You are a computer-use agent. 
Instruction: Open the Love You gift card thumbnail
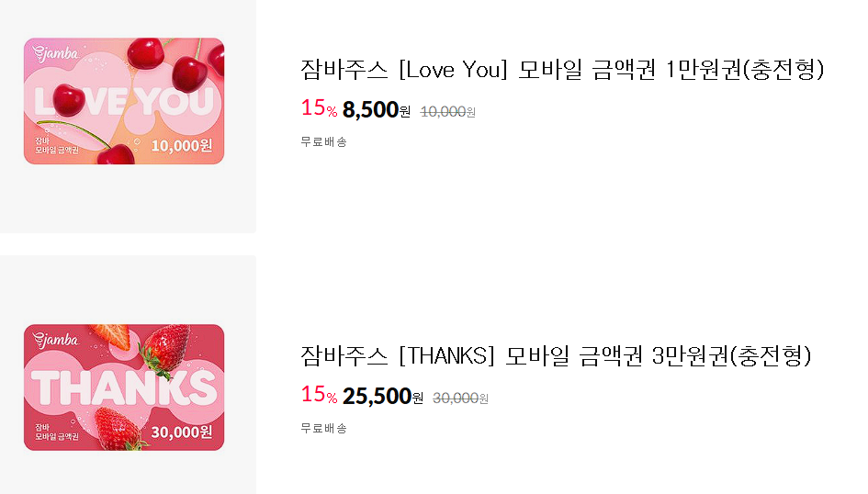click(124, 101)
